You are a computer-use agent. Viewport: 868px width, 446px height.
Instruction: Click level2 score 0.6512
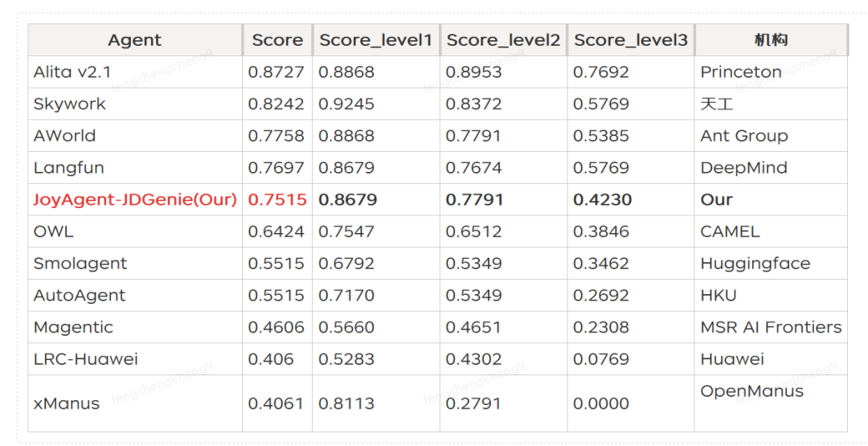474,232
